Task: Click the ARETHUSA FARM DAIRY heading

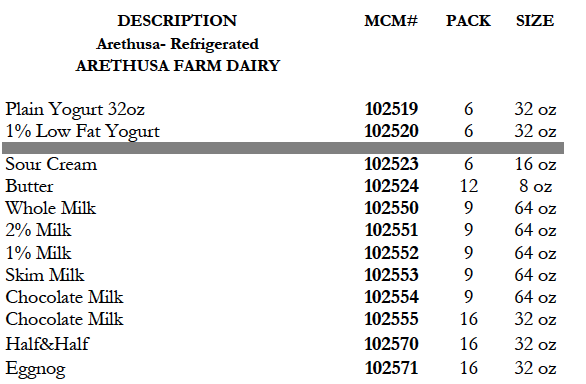Action: tap(178, 66)
